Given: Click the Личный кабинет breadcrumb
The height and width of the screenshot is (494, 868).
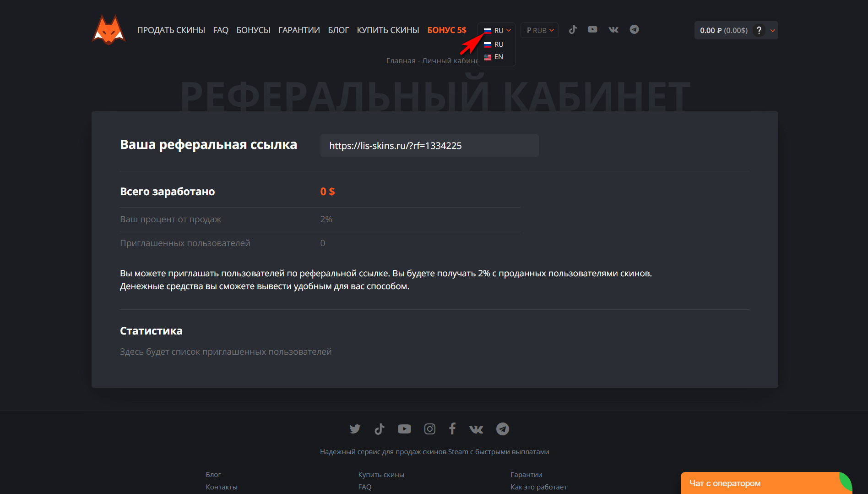Looking at the screenshot, I should (x=450, y=61).
